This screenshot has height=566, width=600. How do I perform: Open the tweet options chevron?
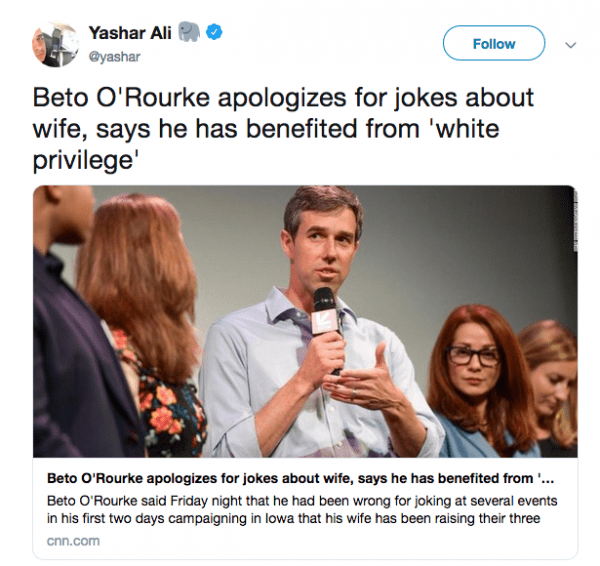pyautogui.click(x=571, y=45)
